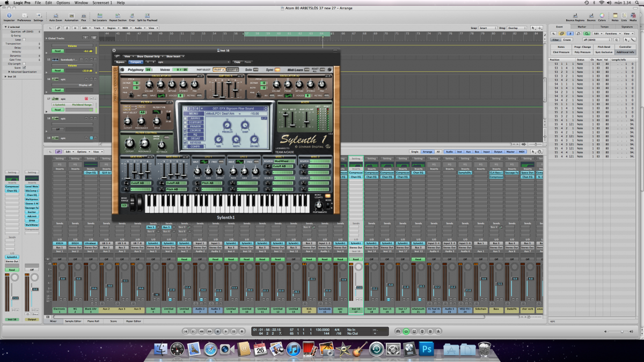Open the Window menu
The image size is (644, 362).
tap(82, 3)
